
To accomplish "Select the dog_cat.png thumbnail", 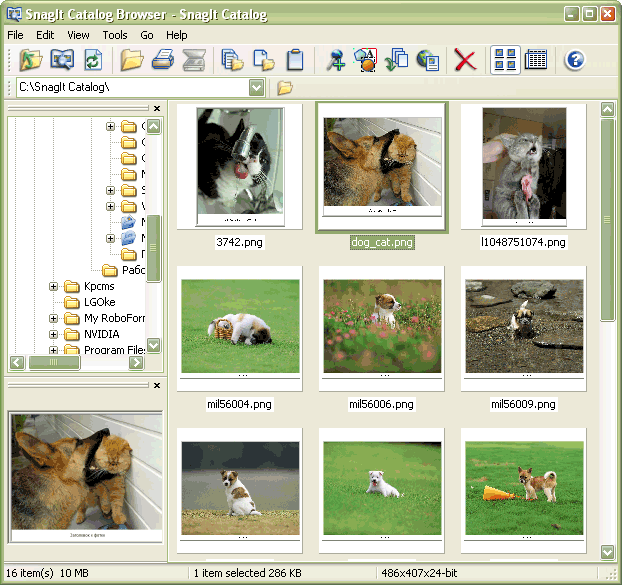I will click(382, 167).
